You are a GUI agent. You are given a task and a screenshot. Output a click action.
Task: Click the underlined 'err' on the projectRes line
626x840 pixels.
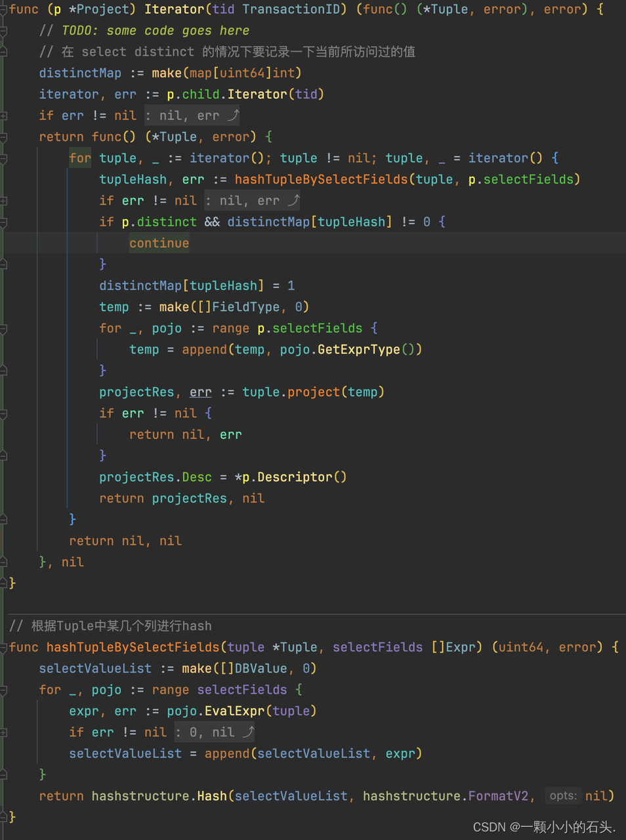tap(200, 392)
